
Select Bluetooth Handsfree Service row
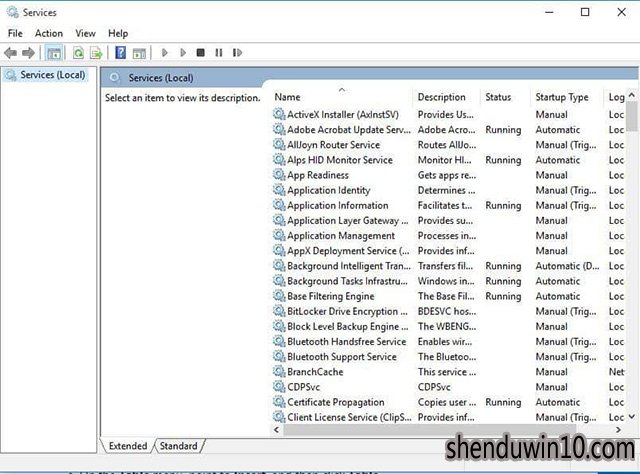448,341
